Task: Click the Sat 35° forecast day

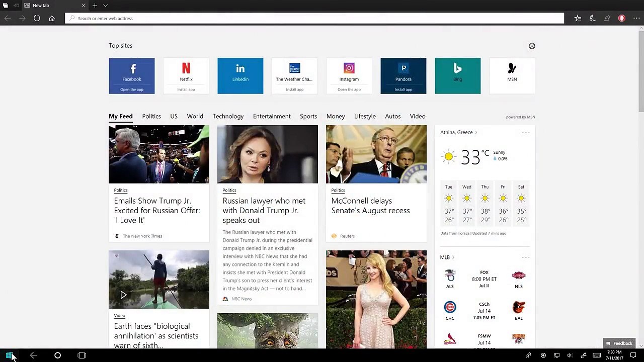Action: click(521, 204)
